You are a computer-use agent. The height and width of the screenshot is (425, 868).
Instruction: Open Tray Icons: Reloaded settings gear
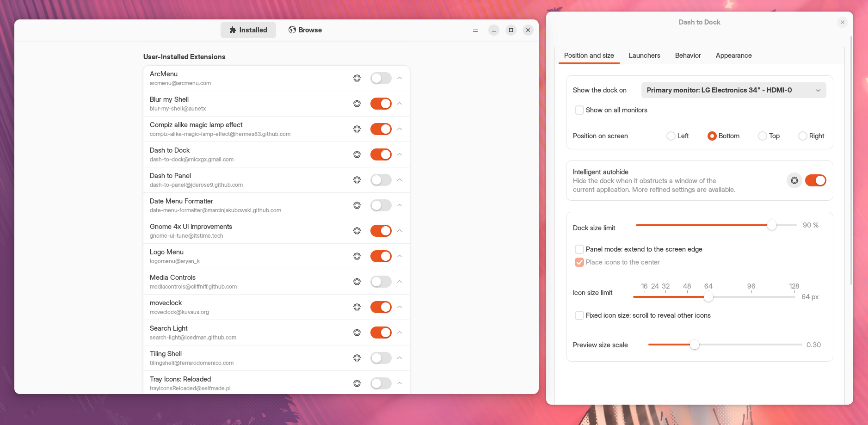(x=357, y=383)
